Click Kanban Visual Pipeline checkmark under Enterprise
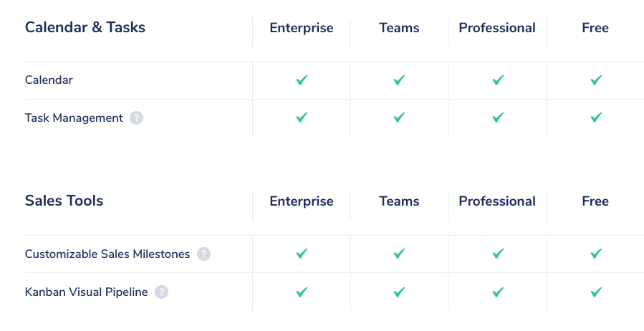644x331 pixels. point(302,292)
